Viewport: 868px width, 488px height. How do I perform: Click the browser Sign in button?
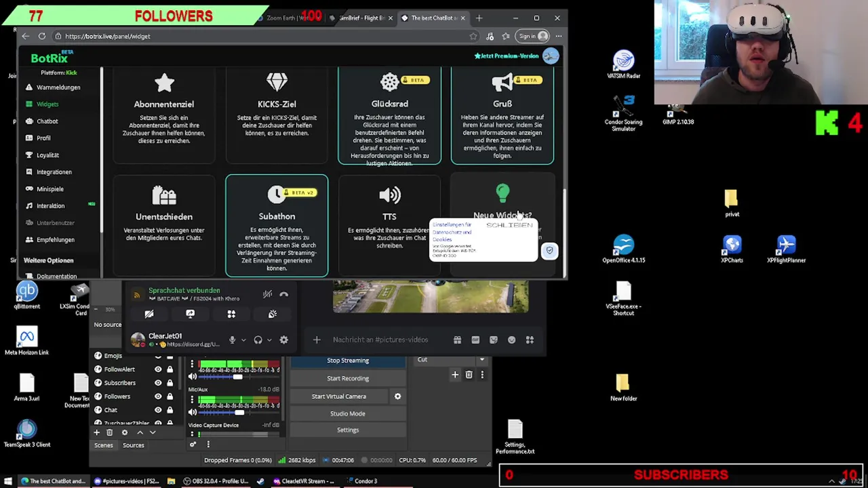coord(532,36)
